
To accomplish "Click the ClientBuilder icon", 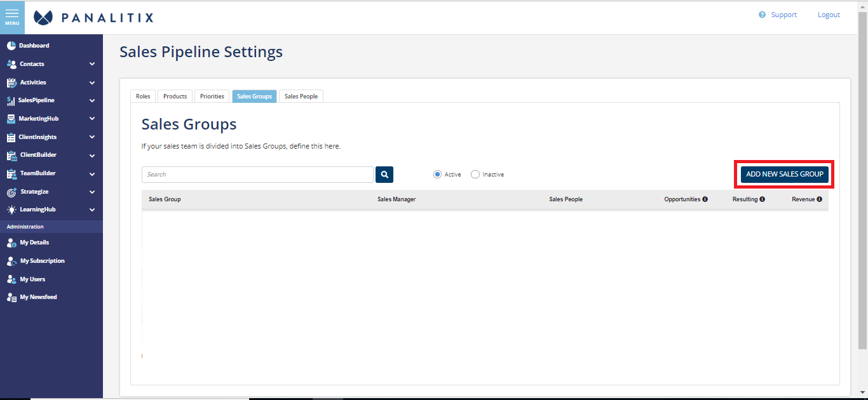I will (11, 156).
